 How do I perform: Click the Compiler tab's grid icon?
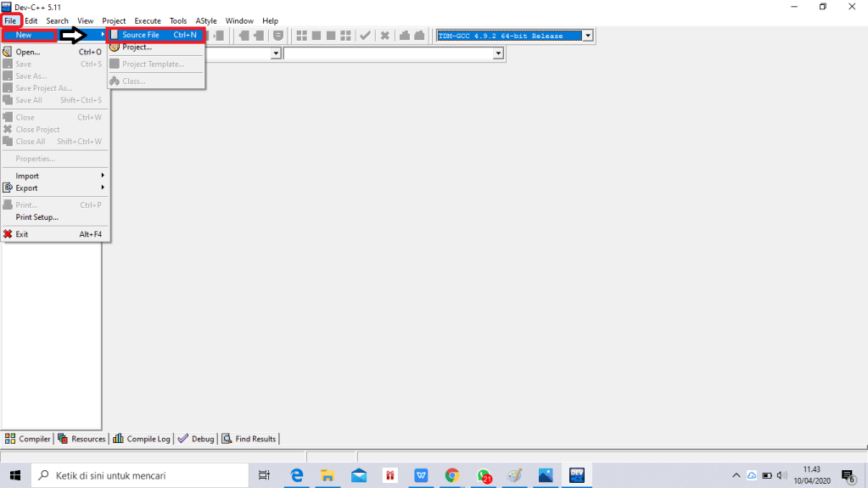pos(10,439)
